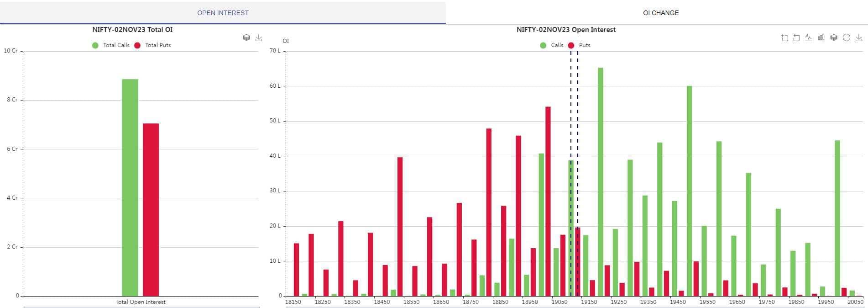This screenshot has height=308, width=868.
Task: Click zoom reset icon on Open Interest chart
Action: point(796,38)
